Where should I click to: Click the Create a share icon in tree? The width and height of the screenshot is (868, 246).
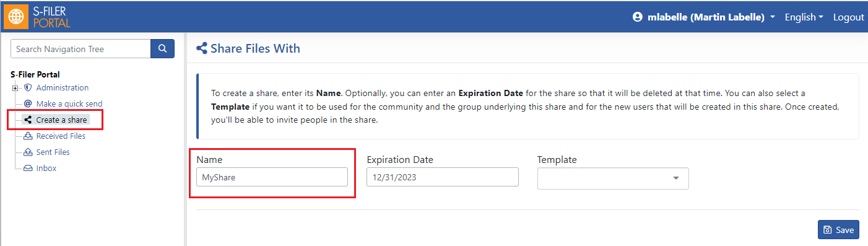pos(28,120)
